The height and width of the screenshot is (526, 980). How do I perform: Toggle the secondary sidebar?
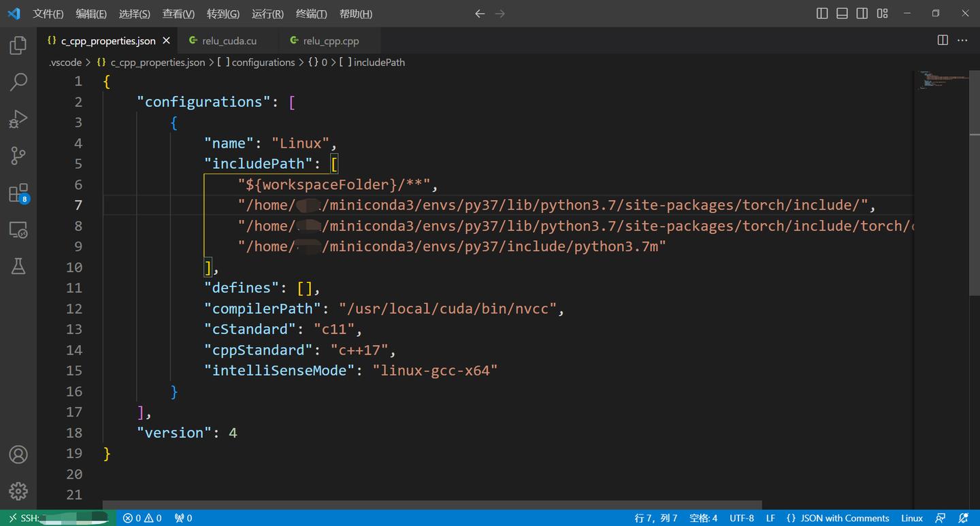click(862, 13)
